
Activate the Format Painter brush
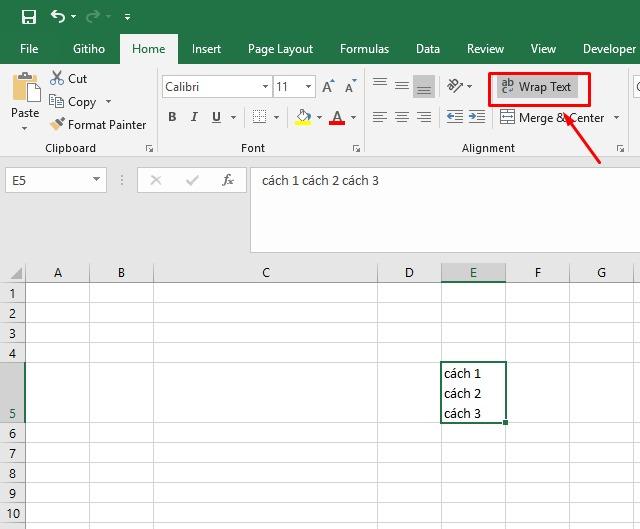tap(98, 124)
